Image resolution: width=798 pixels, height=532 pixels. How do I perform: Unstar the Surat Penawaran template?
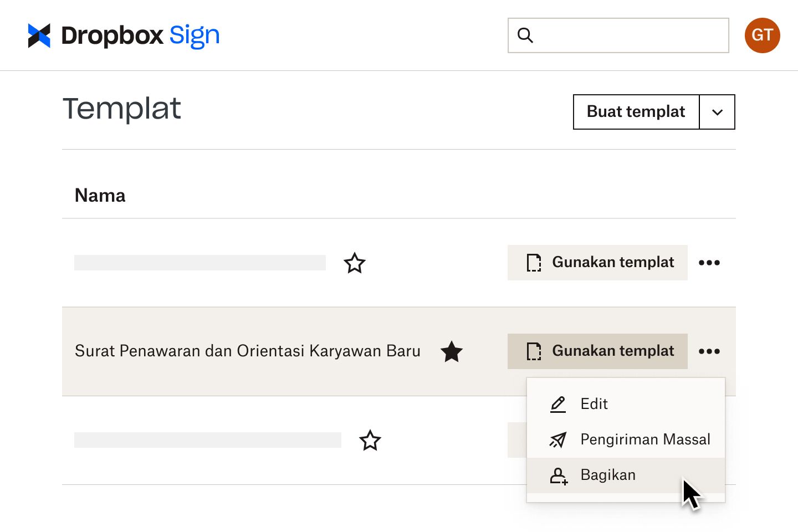pos(452,351)
